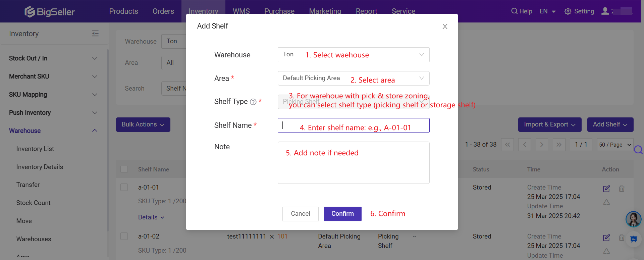Expand the Stock Out / In sidebar section

53,58
